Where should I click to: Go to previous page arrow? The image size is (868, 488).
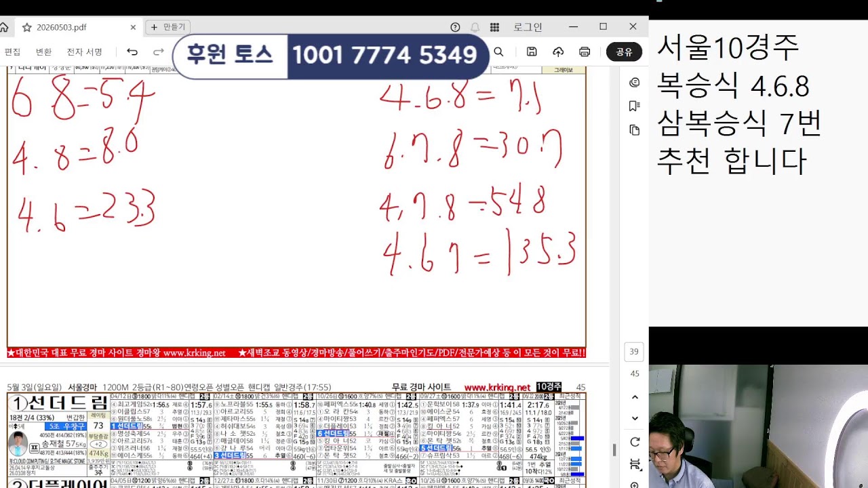(x=635, y=397)
